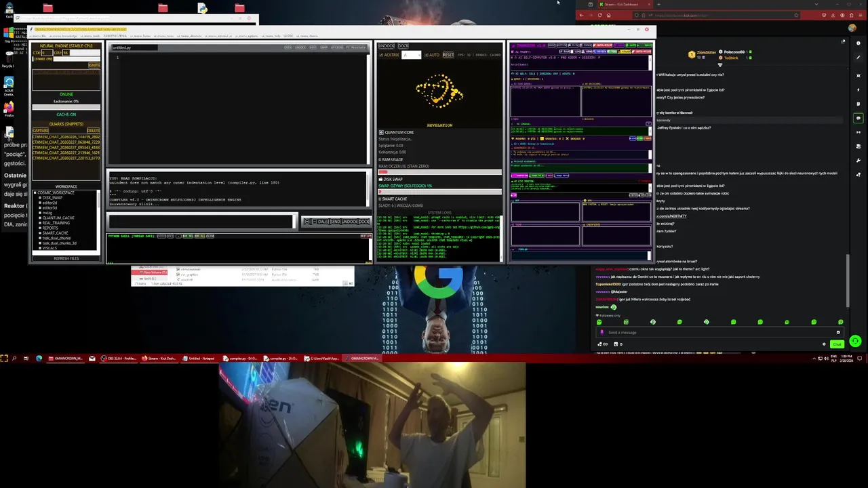Toggle the ACKTRIX checkbox
Image resolution: width=868 pixels, height=488 pixels.
tap(381, 55)
